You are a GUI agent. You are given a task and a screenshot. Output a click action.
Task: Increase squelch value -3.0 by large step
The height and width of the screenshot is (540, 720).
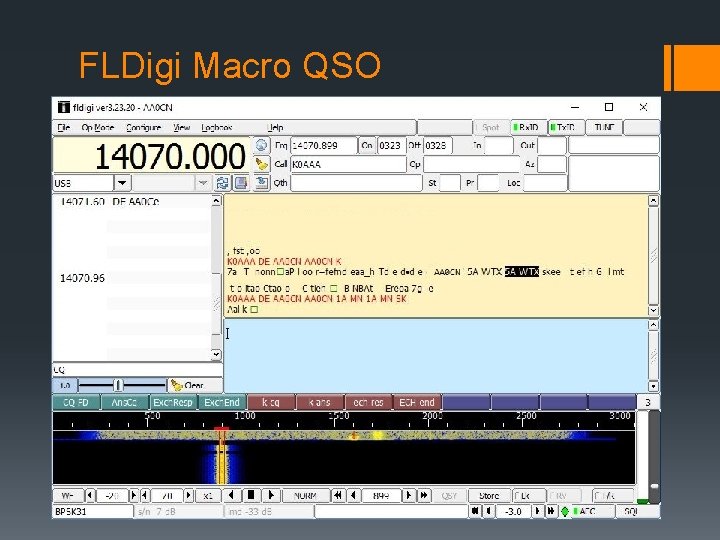(551, 511)
